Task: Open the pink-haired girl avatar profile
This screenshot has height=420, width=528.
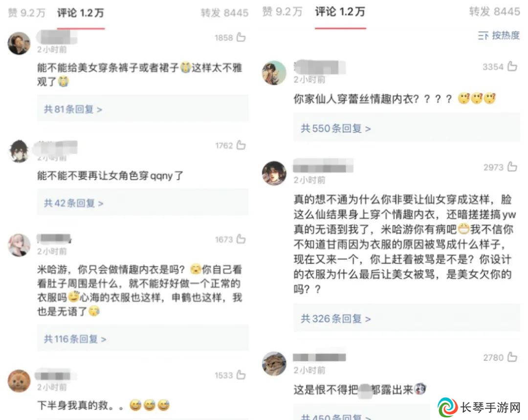Action: [19, 245]
